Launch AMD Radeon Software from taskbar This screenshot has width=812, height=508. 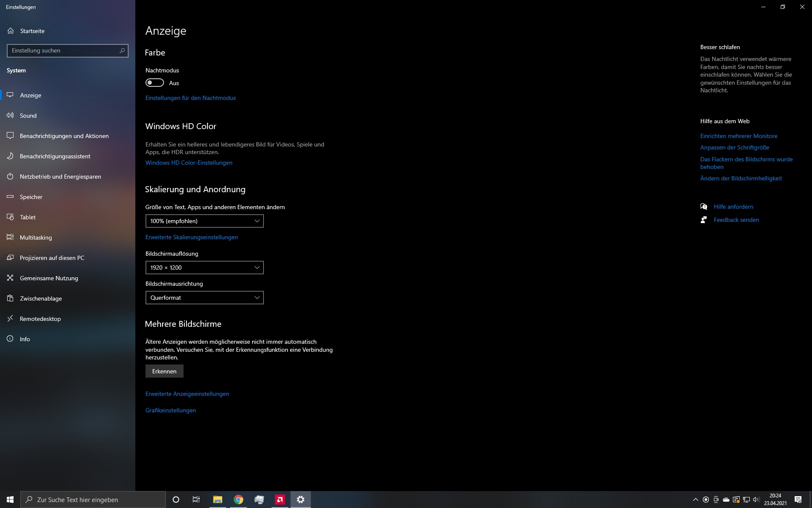280,500
